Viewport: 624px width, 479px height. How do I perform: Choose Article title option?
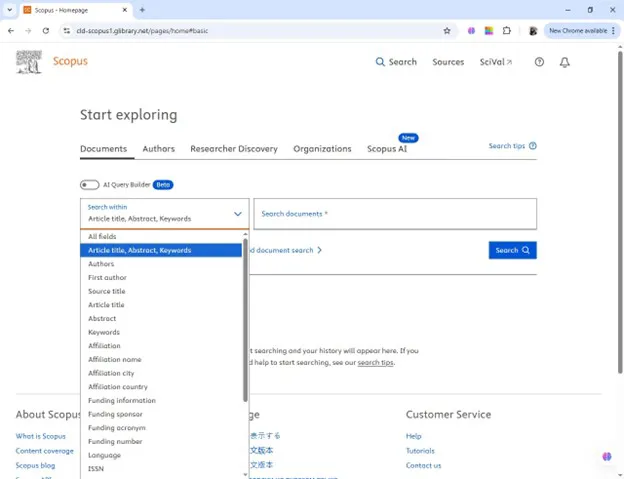point(161,305)
